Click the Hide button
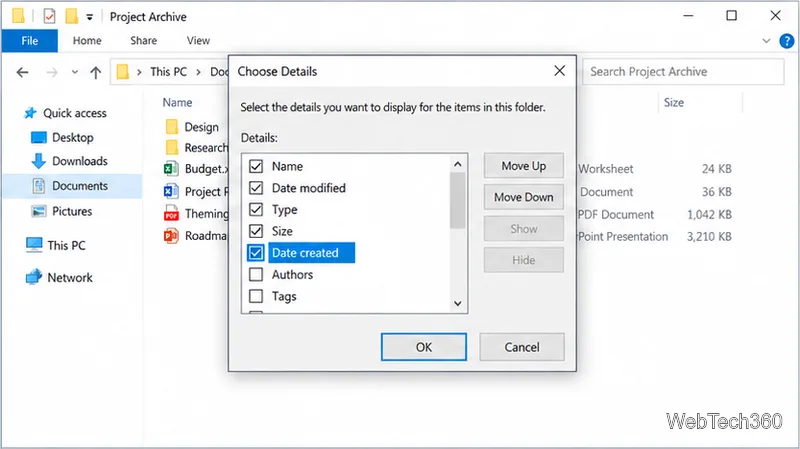Viewport: 800px width, 449px height. click(523, 260)
